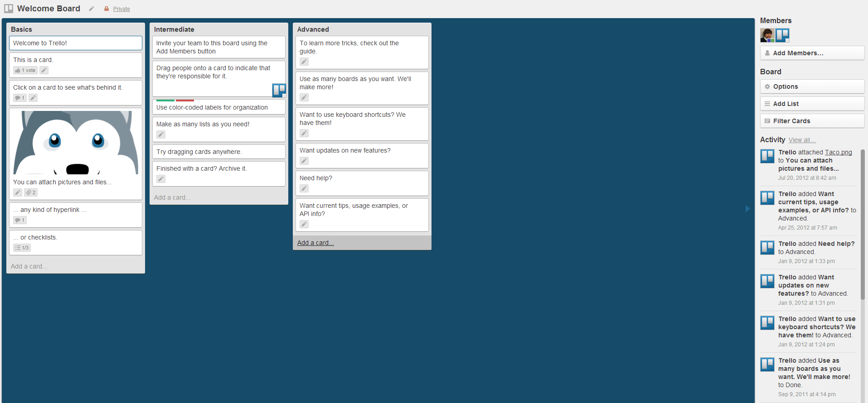Click the red label on the color-coded labels card
868x403 pixels.
(x=185, y=100)
